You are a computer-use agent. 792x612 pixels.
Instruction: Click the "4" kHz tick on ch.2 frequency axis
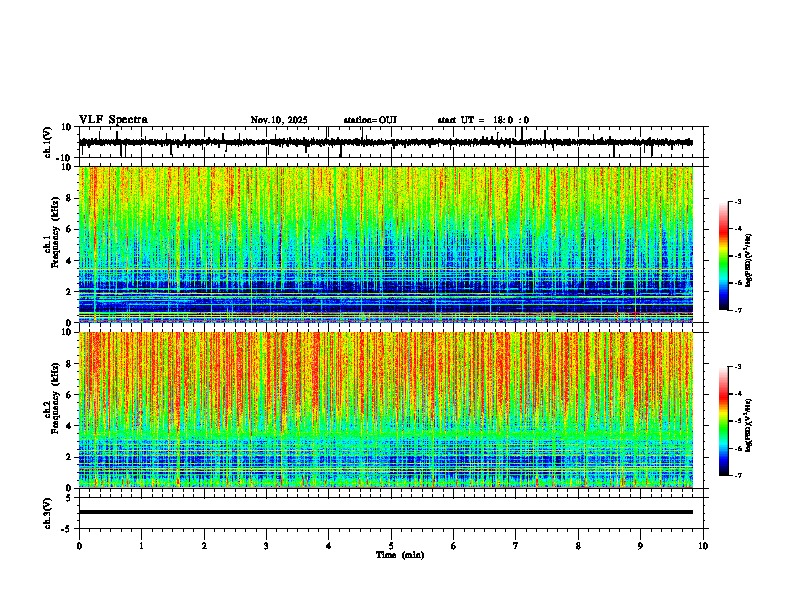(x=69, y=426)
